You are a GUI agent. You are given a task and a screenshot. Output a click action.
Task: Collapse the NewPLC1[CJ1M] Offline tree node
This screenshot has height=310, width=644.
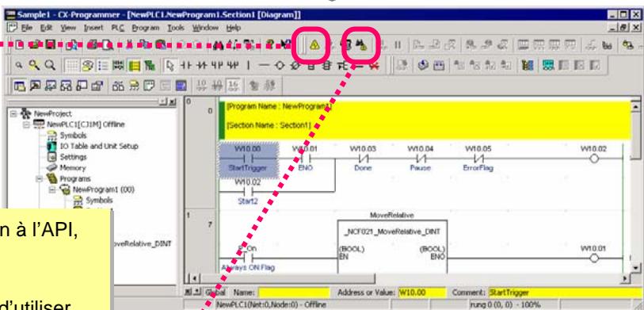(x=26, y=124)
